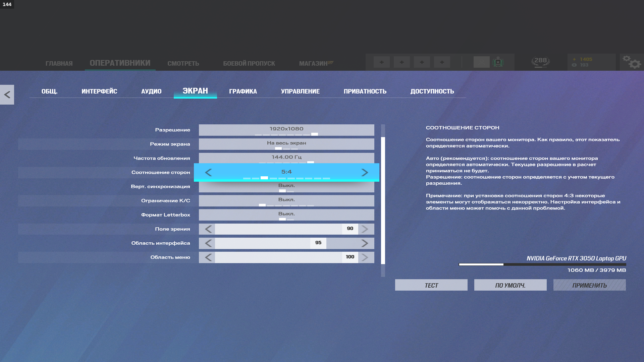The image size is (644, 362).
Task: Open the 288 clearance level badge
Action: [541, 62]
